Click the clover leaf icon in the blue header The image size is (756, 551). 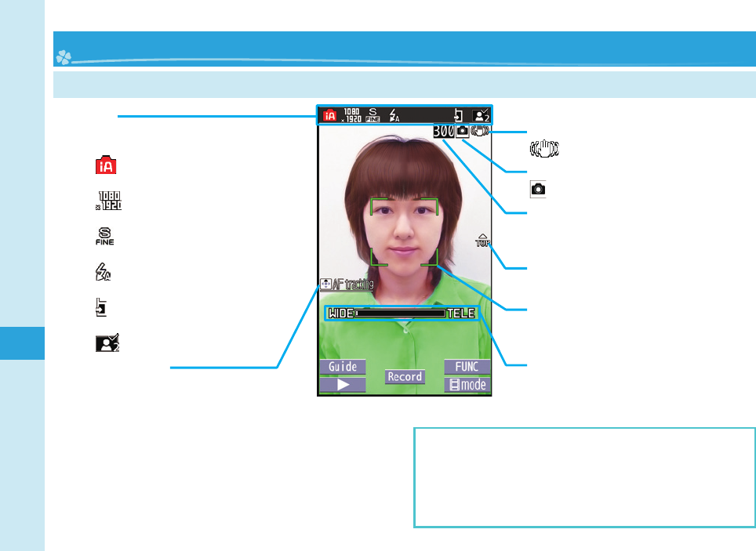tap(64, 57)
